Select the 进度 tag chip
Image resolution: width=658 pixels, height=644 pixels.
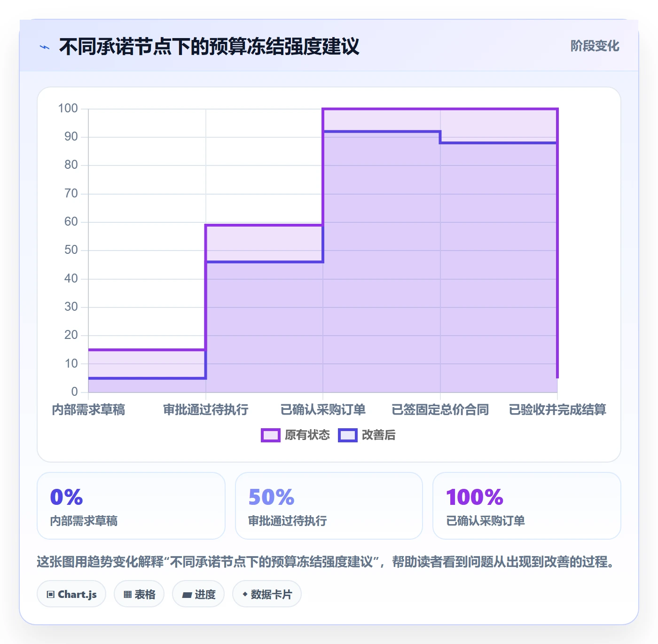198,594
